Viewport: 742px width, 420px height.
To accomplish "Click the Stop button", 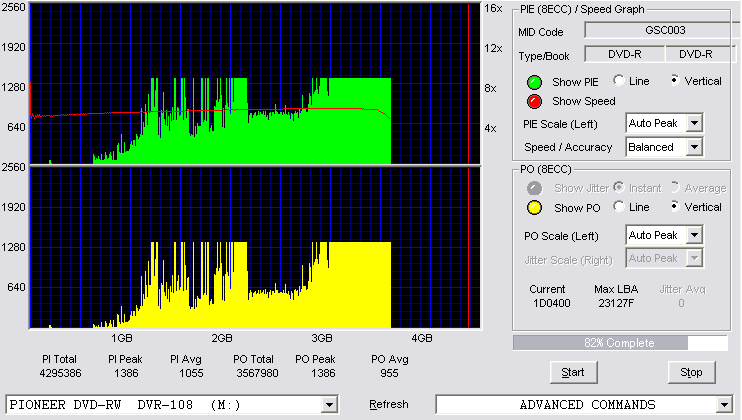I will 691,373.
